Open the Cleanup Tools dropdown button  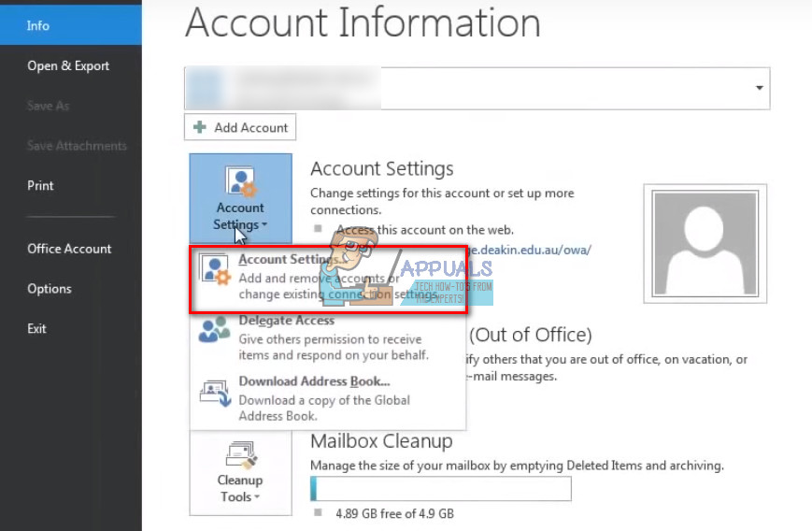coord(240,473)
